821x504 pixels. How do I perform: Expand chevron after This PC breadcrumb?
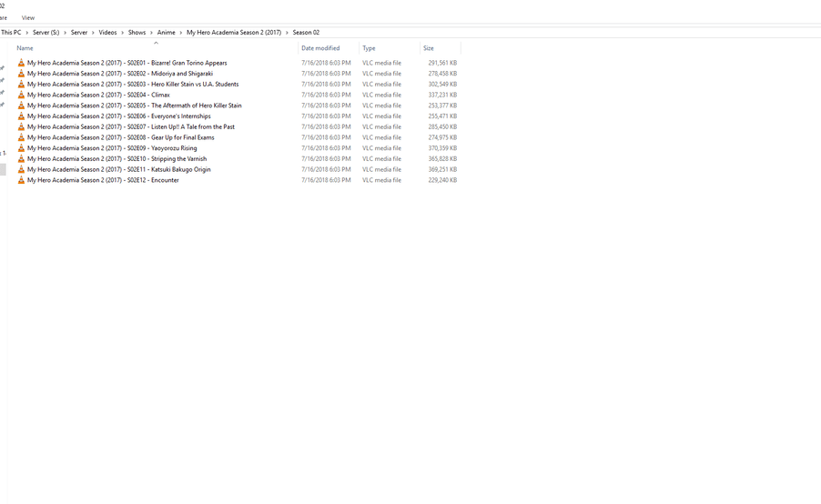(27, 33)
